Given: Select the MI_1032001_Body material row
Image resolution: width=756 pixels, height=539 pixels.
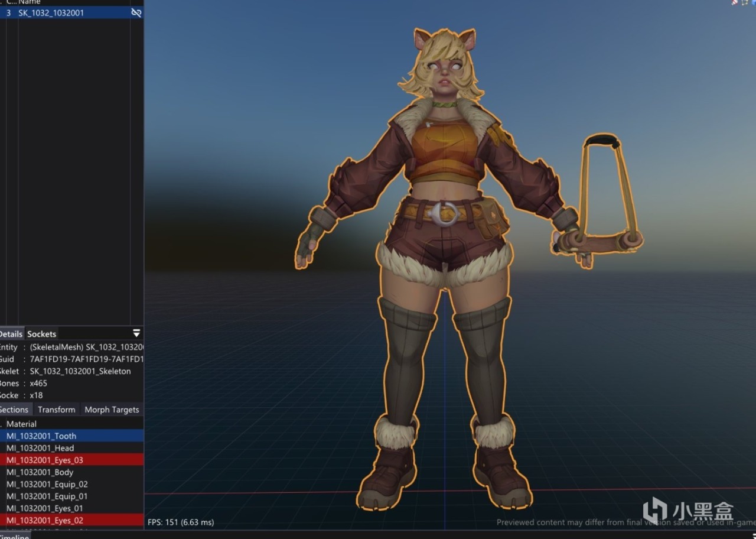Looking at the screenshot, I should click(72, 472).
